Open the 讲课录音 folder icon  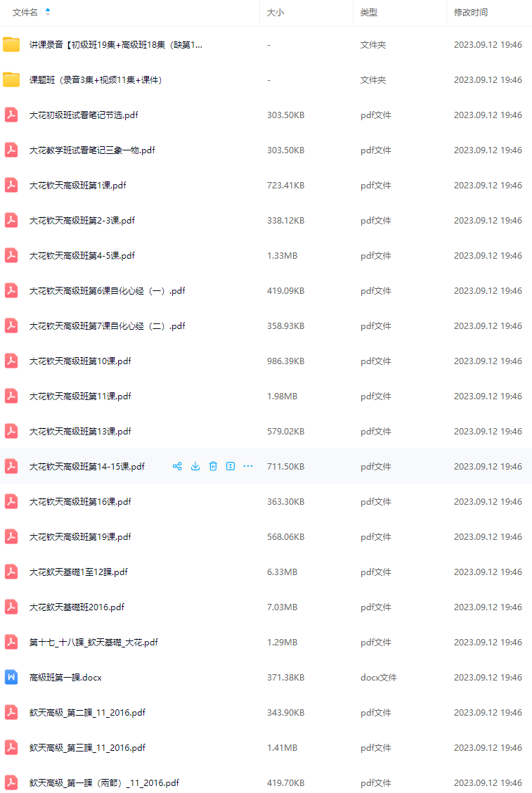coord(11,44)
